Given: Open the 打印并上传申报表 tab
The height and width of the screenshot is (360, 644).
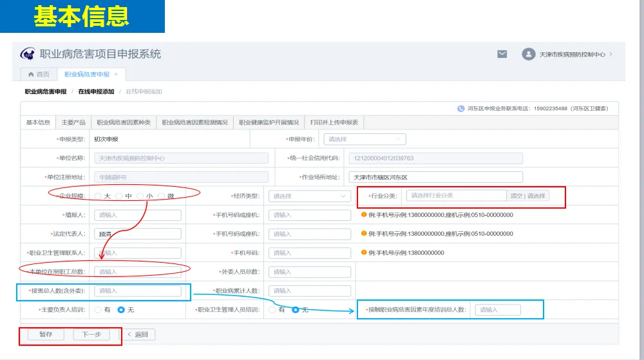Looking at the screenshot, I should 334,122.
